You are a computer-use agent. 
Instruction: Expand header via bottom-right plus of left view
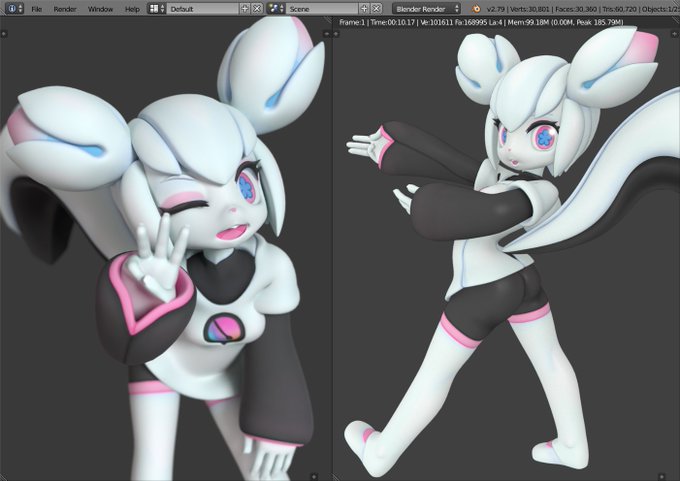click(314, 476)
